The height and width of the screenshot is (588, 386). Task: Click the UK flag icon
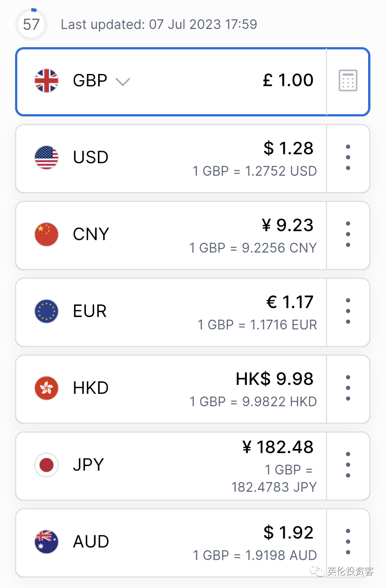point(46,81)
